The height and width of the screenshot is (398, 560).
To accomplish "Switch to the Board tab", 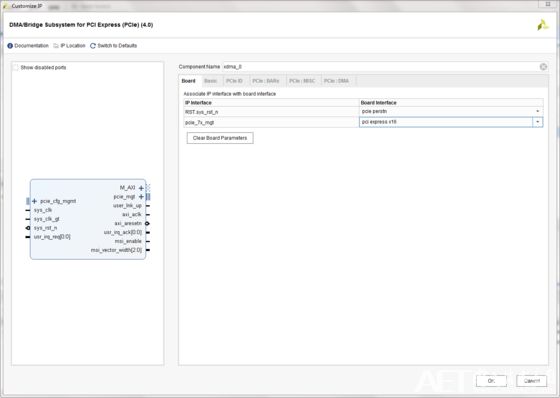I will [x=189, y=81].
